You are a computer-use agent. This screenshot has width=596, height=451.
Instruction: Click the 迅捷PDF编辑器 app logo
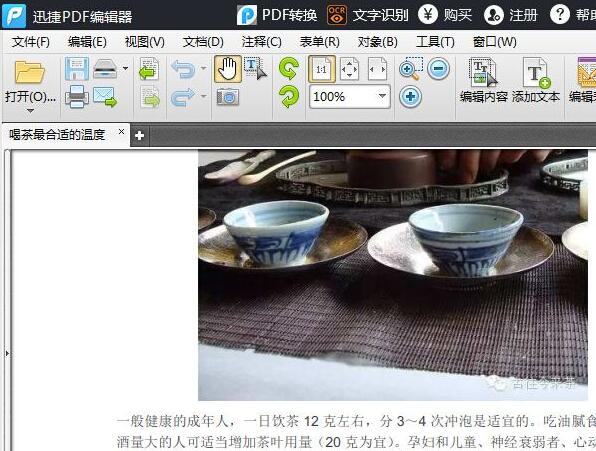point(14,16)
